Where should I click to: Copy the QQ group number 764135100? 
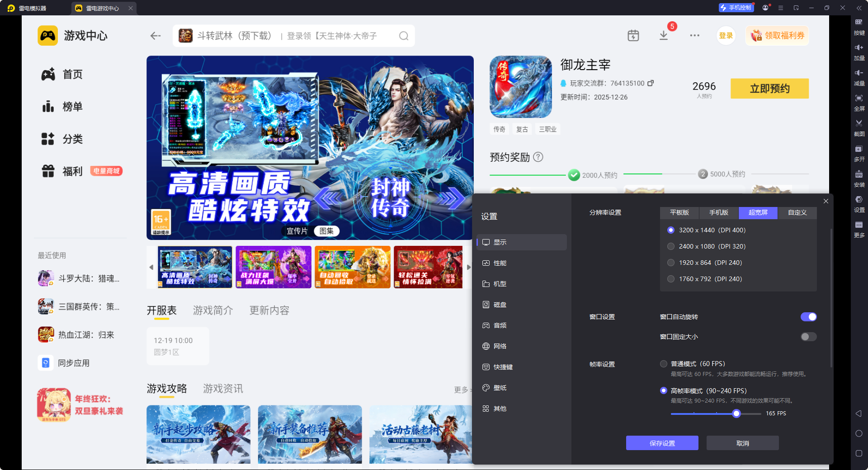(x=651, y=83)
